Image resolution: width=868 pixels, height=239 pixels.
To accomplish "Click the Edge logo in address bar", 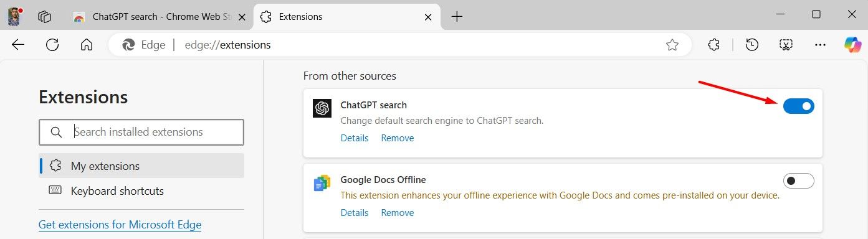I will pyautogui.click(x=129, y=45).
